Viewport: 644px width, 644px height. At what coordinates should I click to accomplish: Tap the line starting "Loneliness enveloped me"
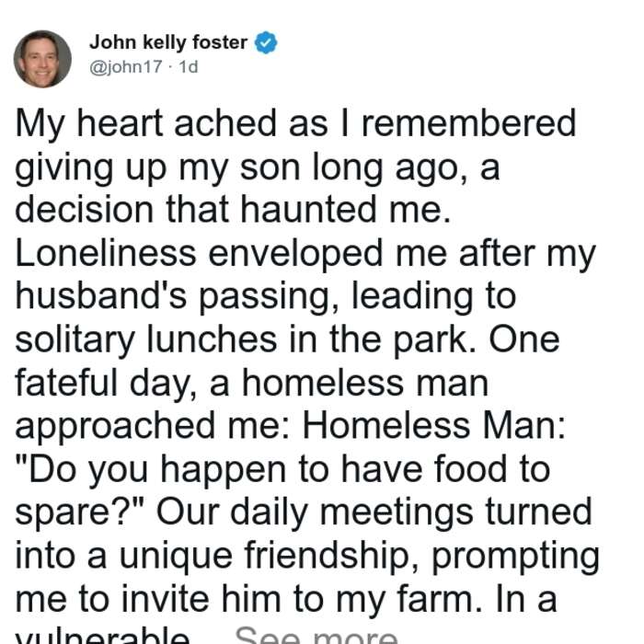305,255
